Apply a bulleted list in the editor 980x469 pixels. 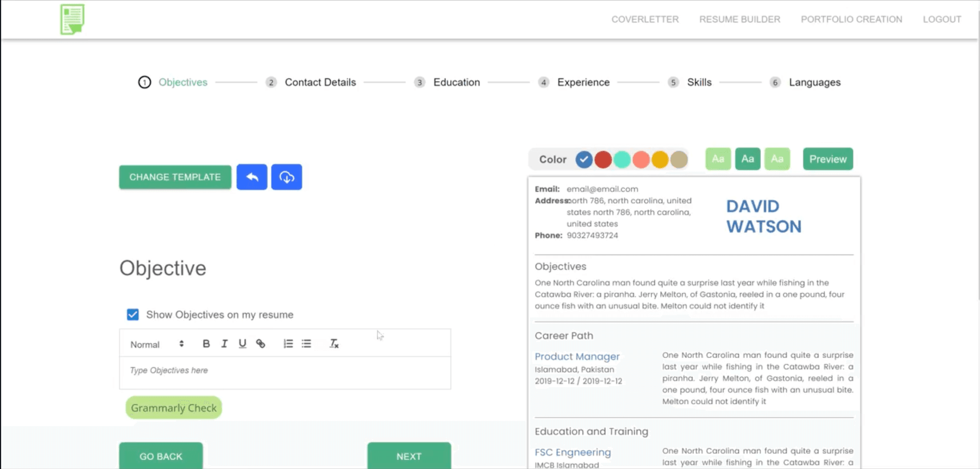[306, 344]
